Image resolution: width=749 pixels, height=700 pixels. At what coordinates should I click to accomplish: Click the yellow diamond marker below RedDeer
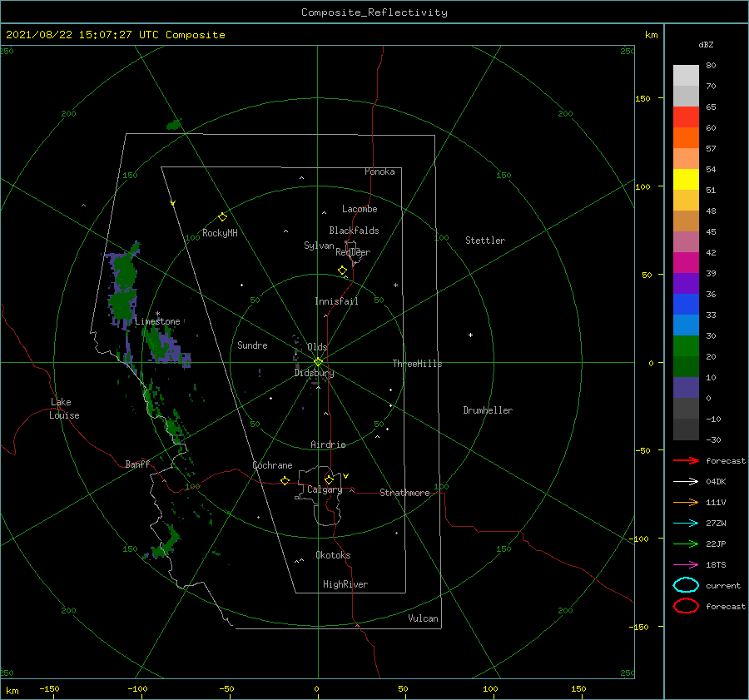point(342,271)
